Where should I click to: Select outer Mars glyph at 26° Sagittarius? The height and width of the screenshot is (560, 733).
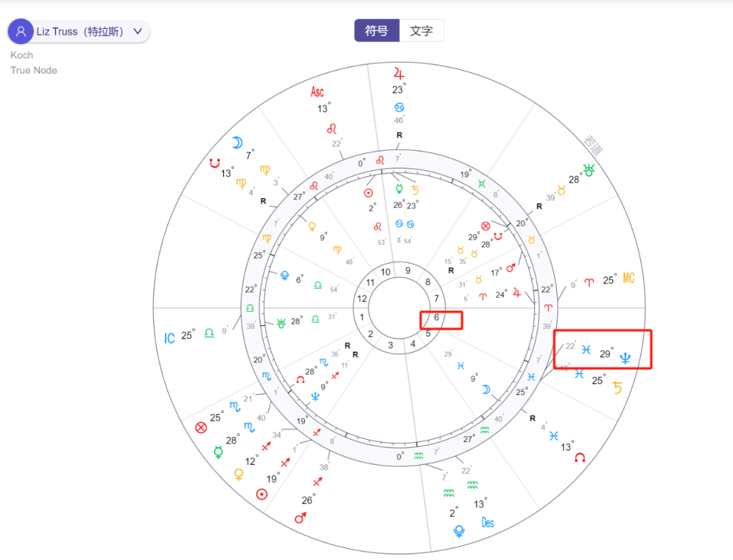tap(301, 517)
